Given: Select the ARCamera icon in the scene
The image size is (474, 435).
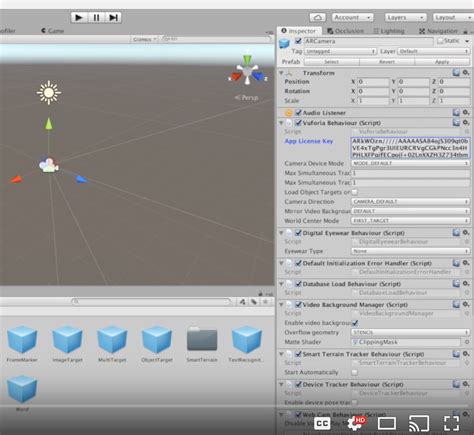Looking at the screenshot, I should click(49, 165).
